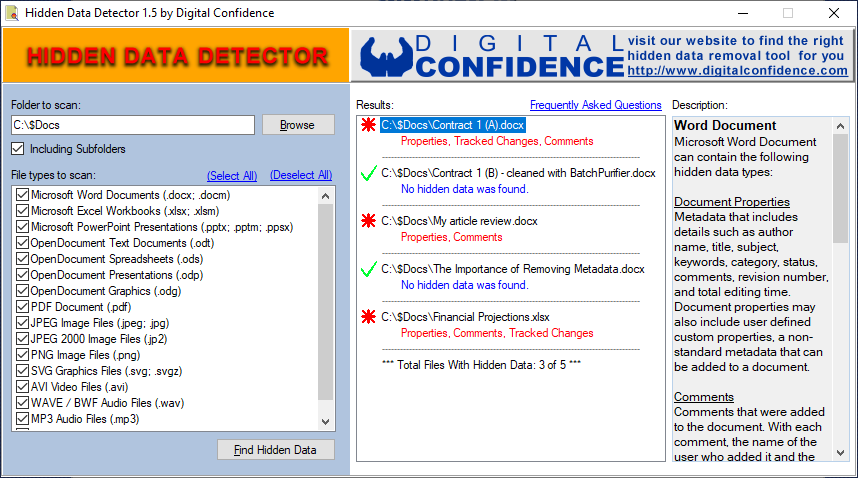Uncheck Microsoft PowerPoint Presentations file type
This screenshot has height=478, width=858.
(22, 226)
